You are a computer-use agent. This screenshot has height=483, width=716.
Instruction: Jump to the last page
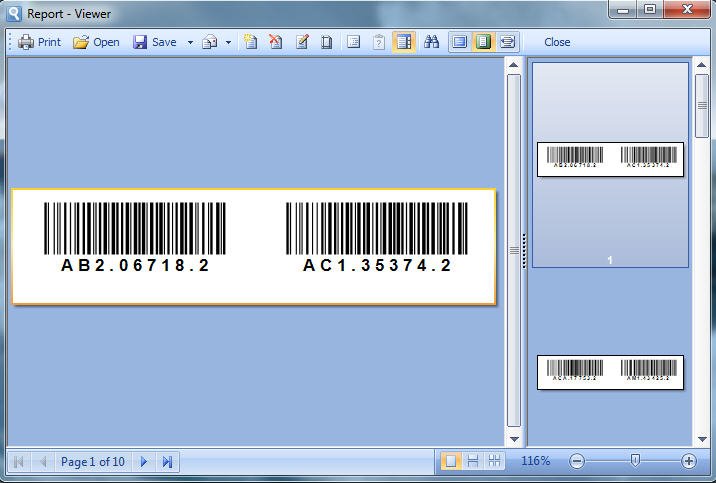tap(167, 462)
